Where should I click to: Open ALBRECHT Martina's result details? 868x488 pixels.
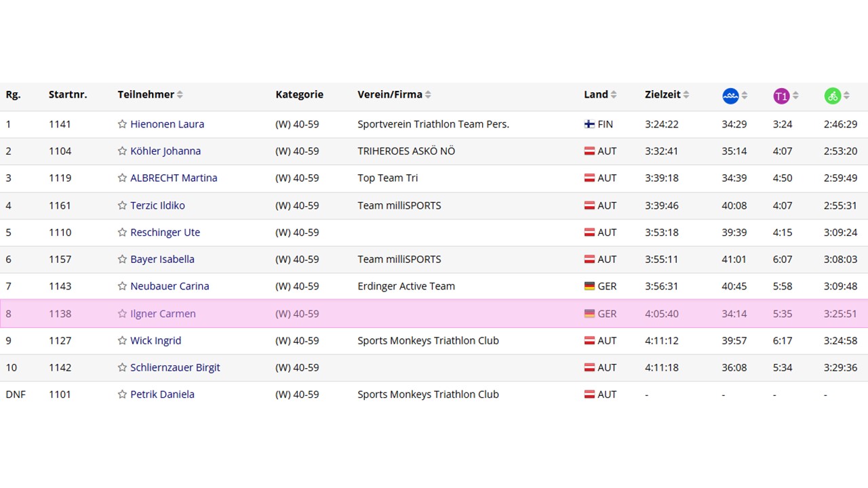[174, 178]
